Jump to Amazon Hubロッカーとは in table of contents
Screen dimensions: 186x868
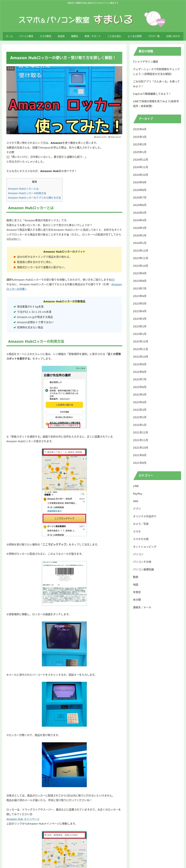coord(23,189)
